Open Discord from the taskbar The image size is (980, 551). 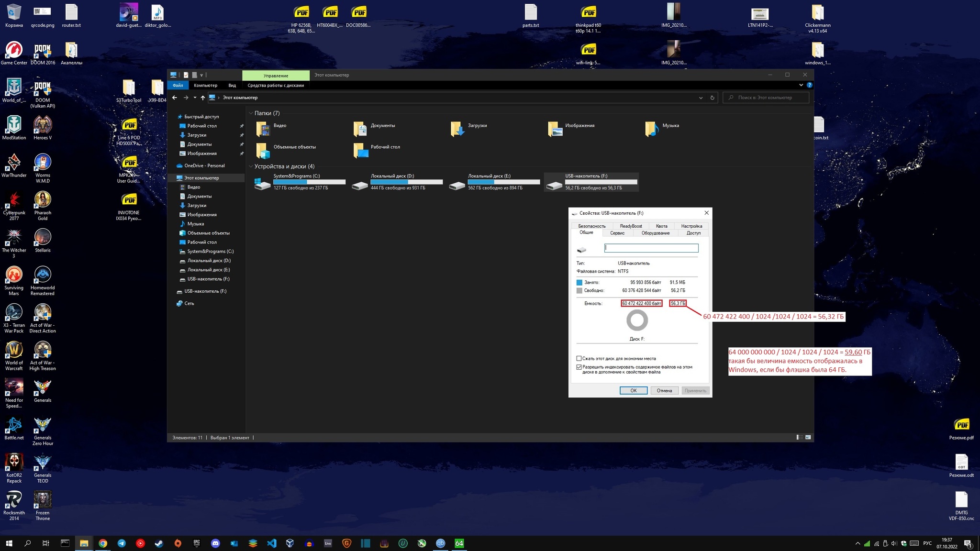coord(215,543)
